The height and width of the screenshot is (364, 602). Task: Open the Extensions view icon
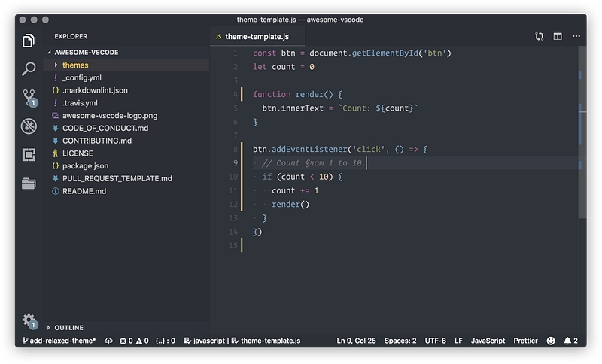coord(29,155)
